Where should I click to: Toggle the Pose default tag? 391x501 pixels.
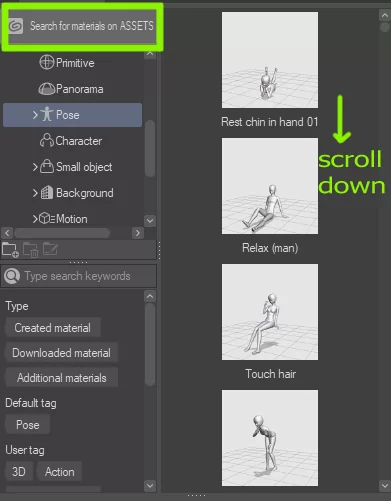pyautogui.click(x=28, y=425)
